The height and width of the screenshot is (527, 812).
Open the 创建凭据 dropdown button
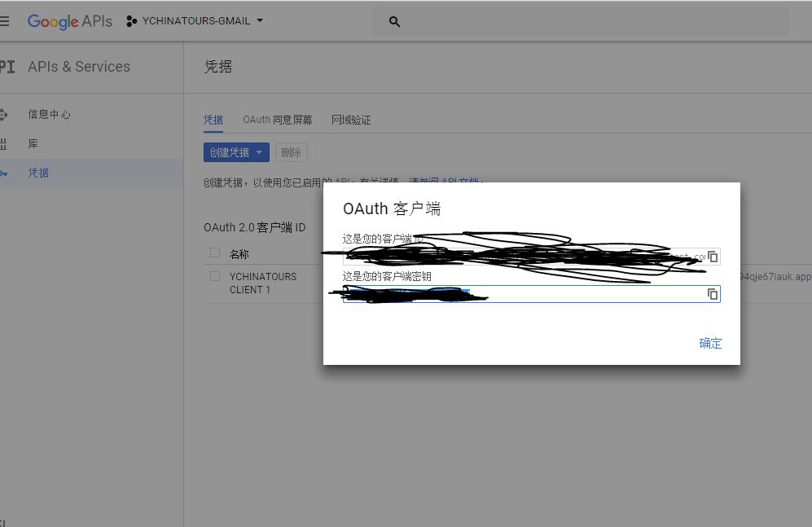[236, 152]
